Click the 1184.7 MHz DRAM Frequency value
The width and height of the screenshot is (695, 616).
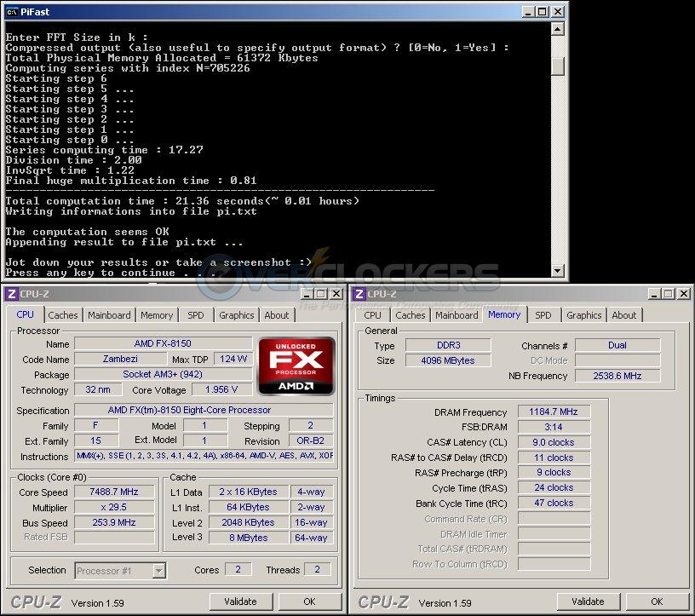click(x=554, y=412)
